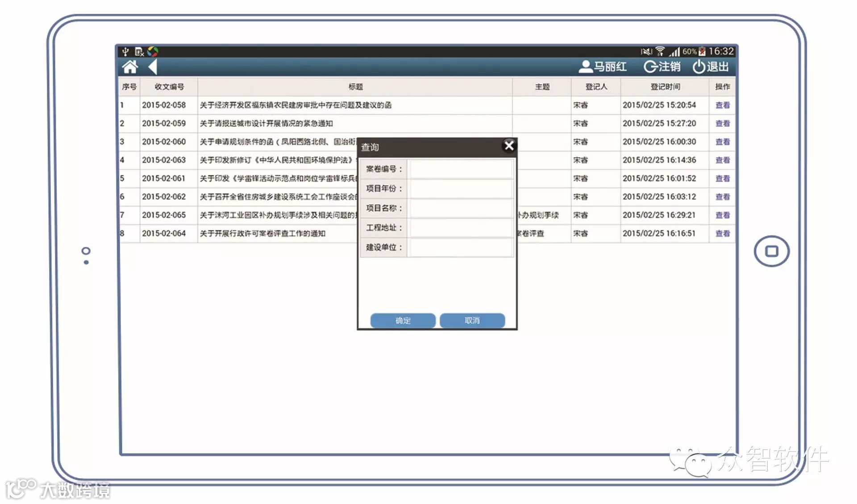Click the 确定 confirm button

pos(403,320)
